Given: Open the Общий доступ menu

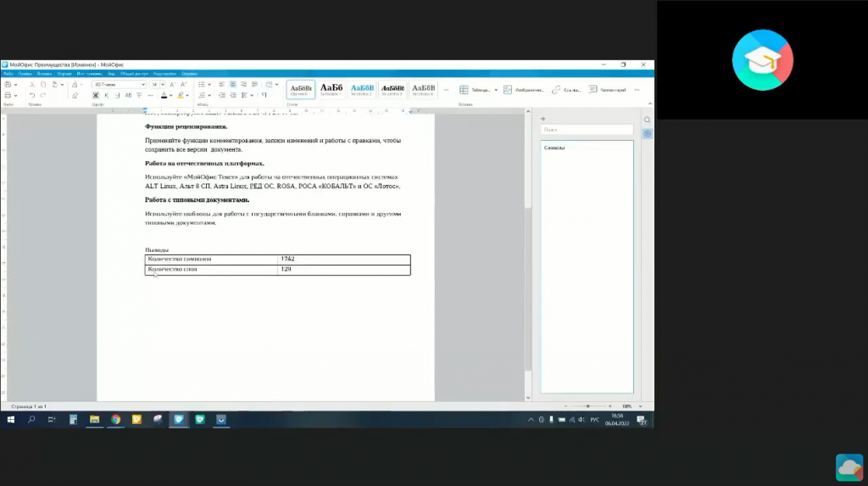Looking at the screenshot, I should pyautogui.click(x=134, y=74).
